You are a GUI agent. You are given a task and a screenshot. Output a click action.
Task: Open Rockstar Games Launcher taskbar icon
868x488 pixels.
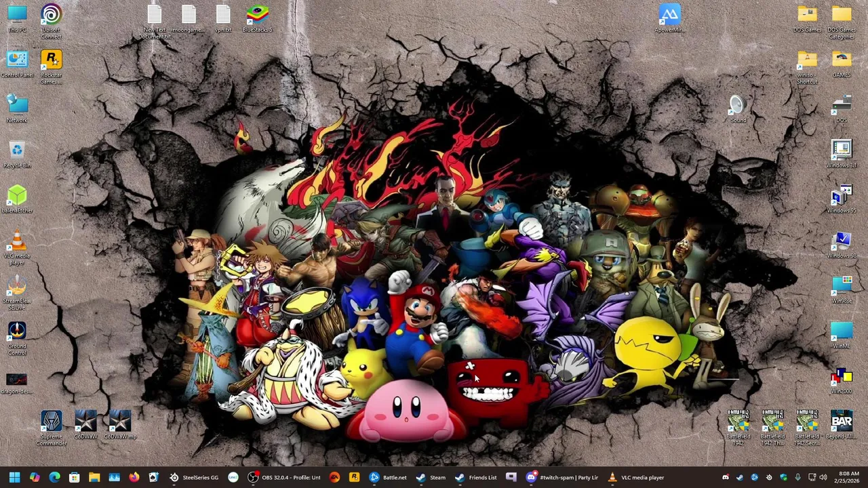point(354,477)
